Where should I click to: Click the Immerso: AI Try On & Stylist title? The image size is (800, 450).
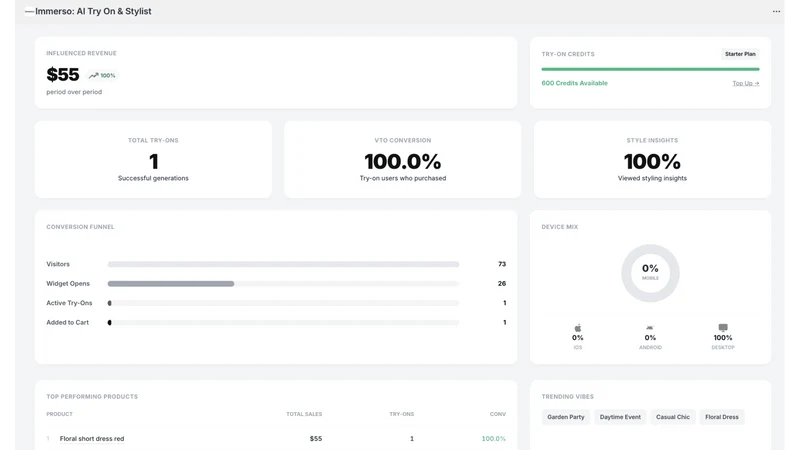coord(93,11)
